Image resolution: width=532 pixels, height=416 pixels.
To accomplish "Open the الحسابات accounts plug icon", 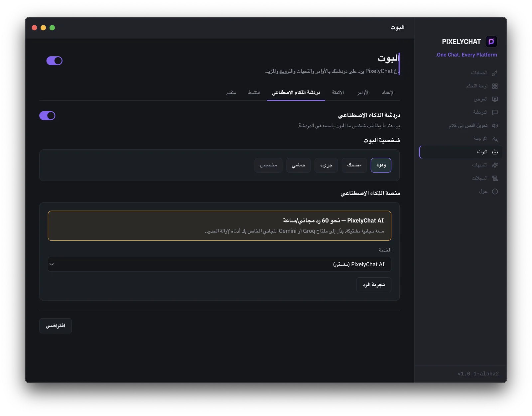I will click(x=495, y=73).
